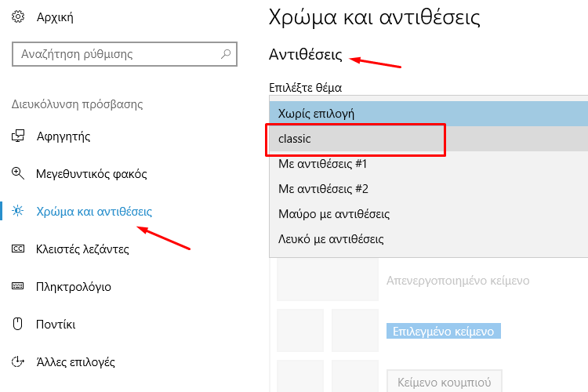588x392 pixels.
Task: Choose the classic theme option
Action: pyautogui.click(x=429, y=139)
